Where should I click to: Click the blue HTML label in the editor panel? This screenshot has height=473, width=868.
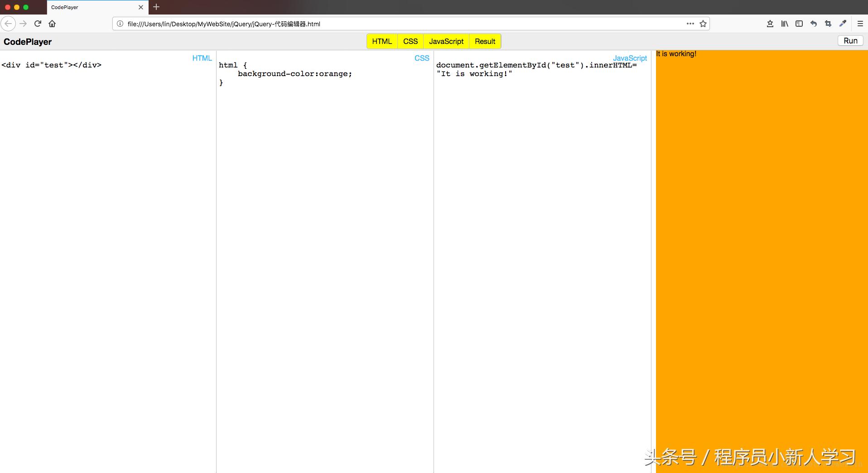pyautogui.click(x=202, y=58)
